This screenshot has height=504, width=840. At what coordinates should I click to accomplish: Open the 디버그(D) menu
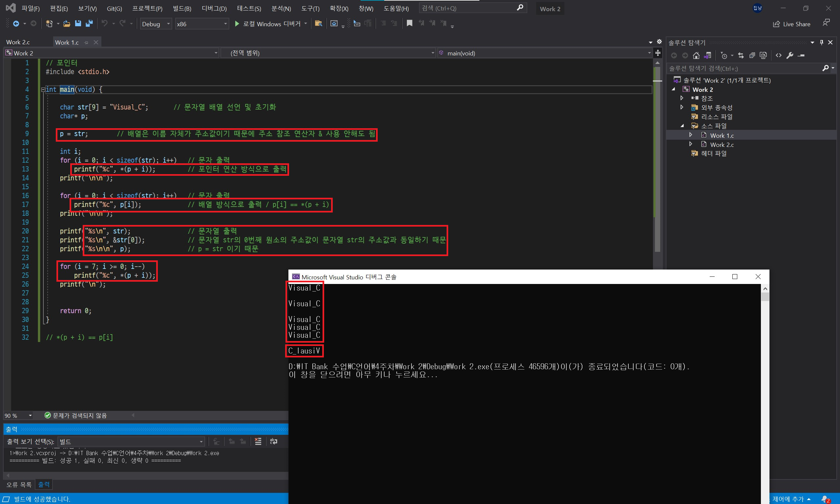click(214, 9)
